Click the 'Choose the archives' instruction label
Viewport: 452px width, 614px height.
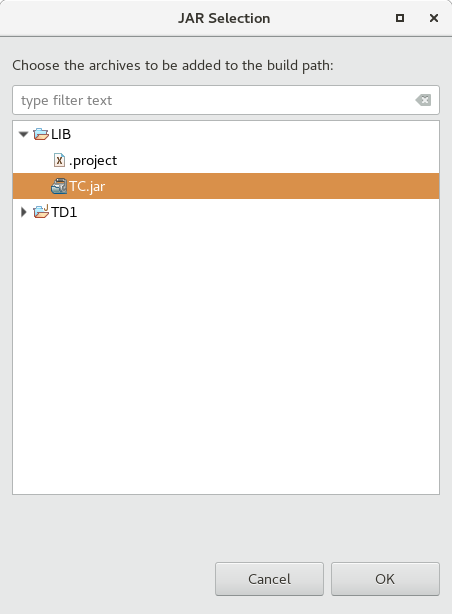tap(173, 65)
